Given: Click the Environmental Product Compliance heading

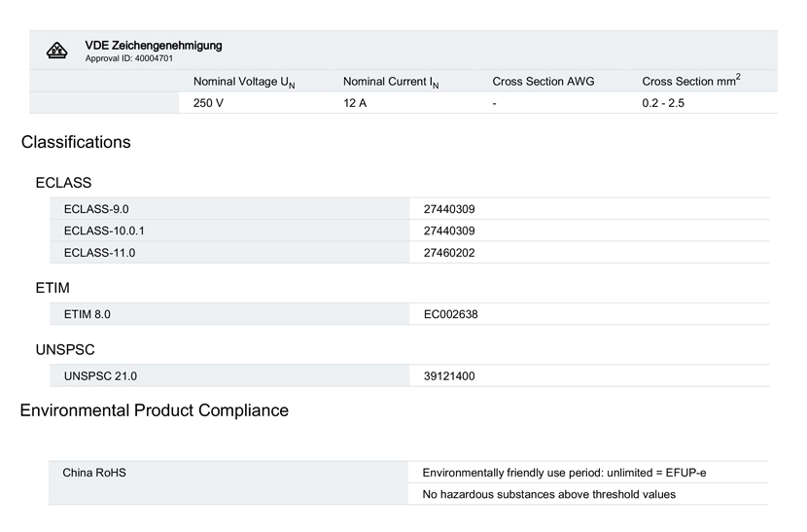Looking at the screenshot, I should click(x=154, y=410).
